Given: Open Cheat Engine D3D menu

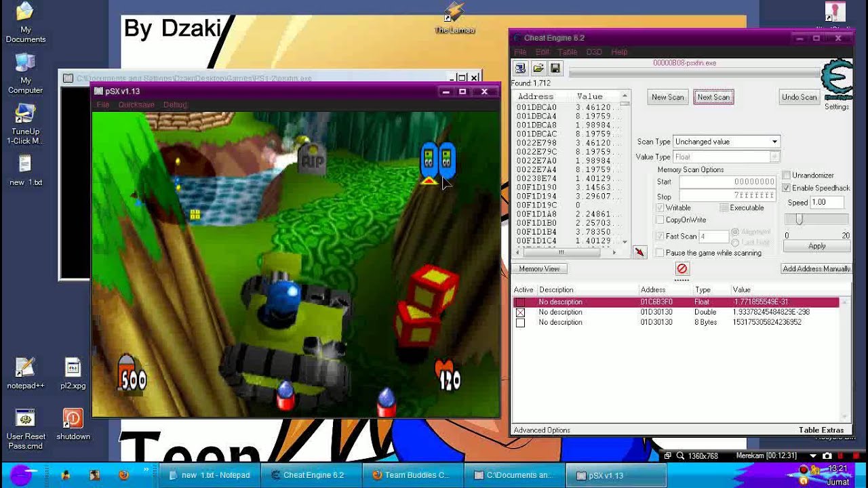Looking at the screenshot, I should 594,52.
